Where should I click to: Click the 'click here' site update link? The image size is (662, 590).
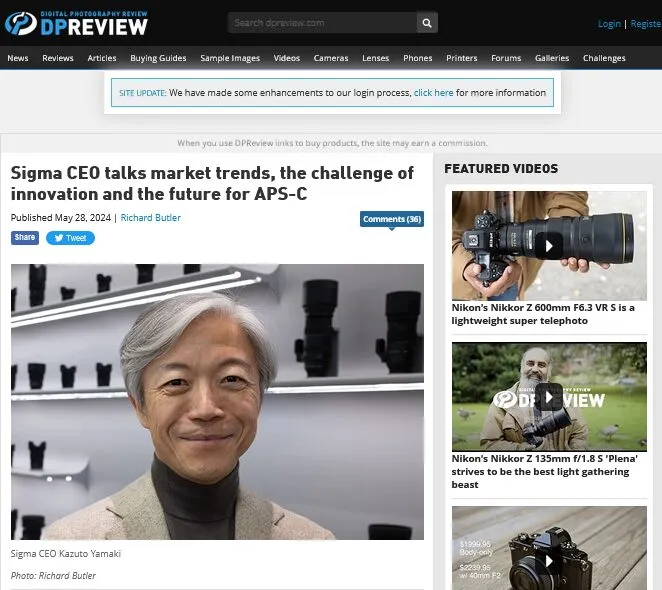tap(433, 93)
